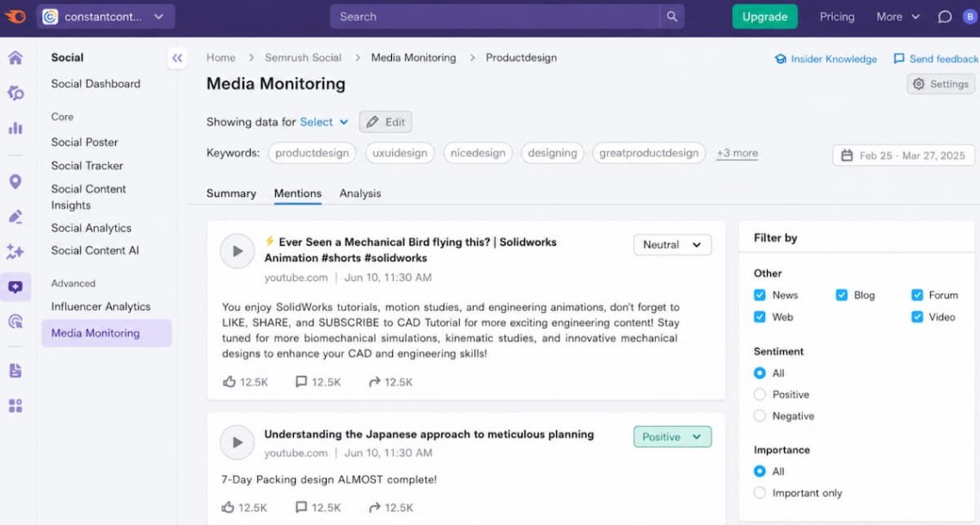The image size is (980, 525).
Task: Select Important only radio button
Action: coord(759,493)
